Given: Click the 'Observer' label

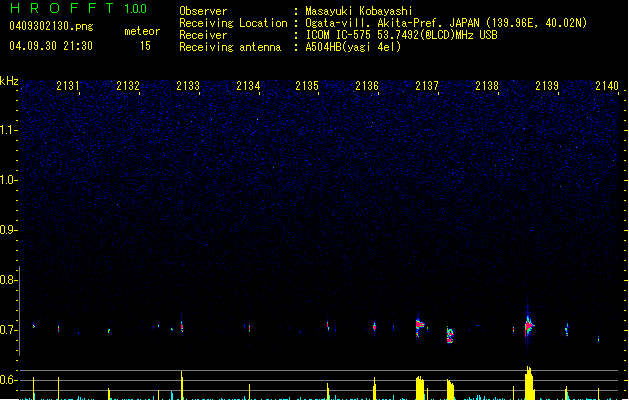Looking at the screenshot, I should pos(203,11).
